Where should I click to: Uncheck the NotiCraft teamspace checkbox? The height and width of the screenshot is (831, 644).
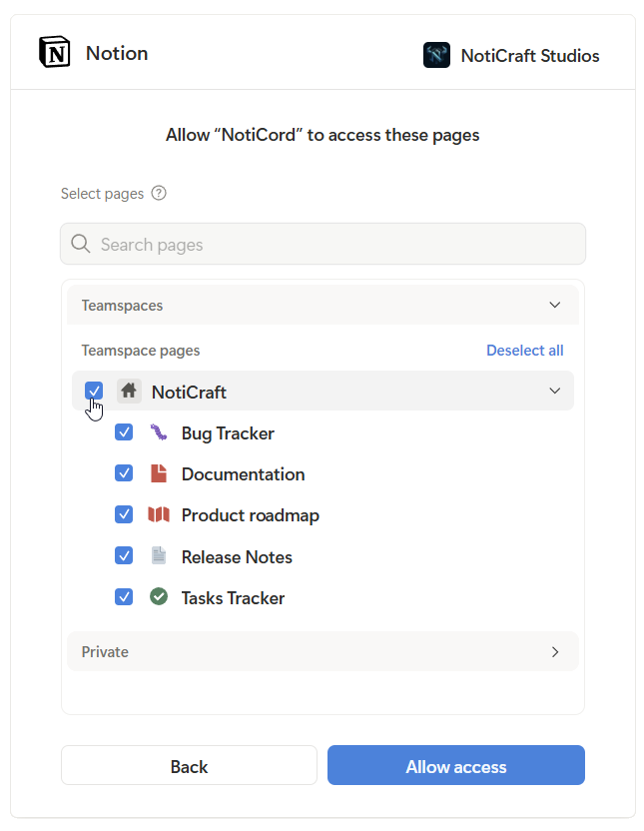click(93, 391)
